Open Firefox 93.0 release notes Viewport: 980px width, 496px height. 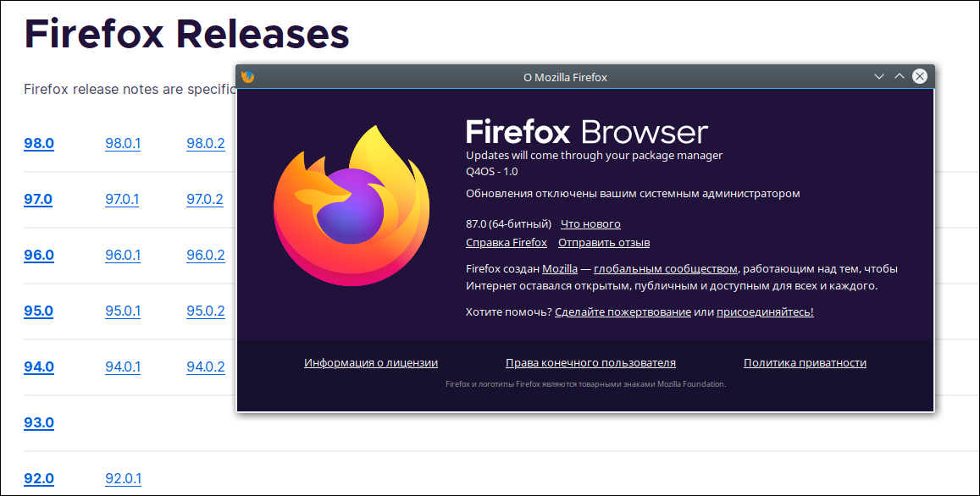39,422
